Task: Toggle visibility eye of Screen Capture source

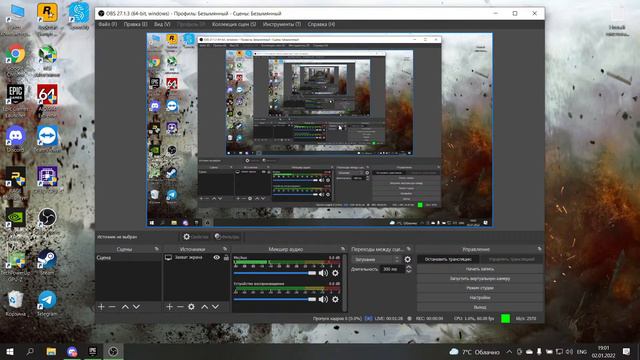Action: [x=216, y=258]
